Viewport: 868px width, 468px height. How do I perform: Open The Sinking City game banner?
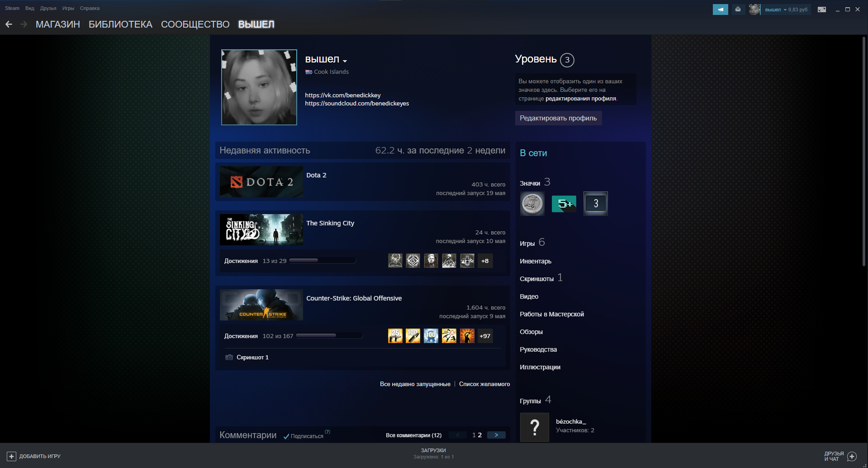click(x=261, y=230)
